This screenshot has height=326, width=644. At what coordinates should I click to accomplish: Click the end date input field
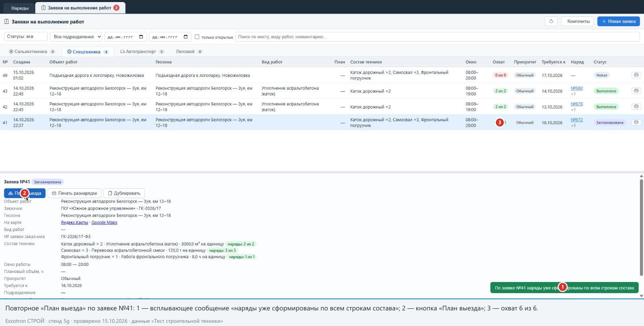click(x=170, y=37)
